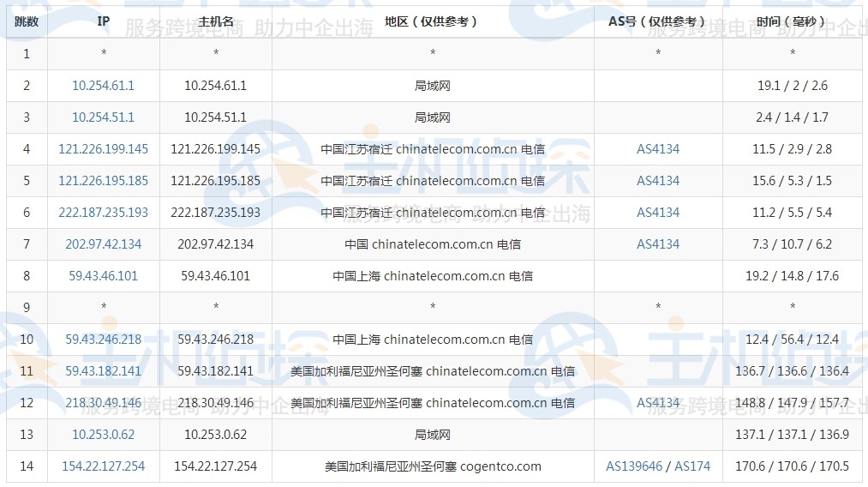Open the AS139646 link
Screen dimensions: 868x487
coord(634,466)
